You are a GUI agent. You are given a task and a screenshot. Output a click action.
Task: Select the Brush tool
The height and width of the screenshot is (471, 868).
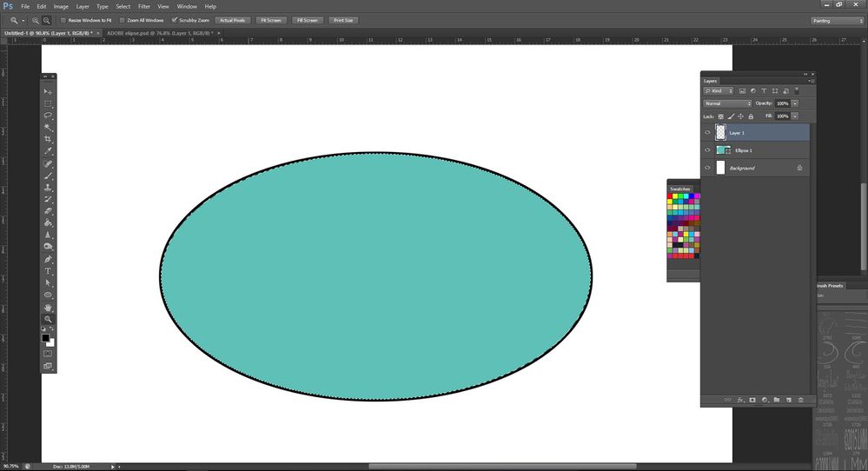[x=48, y=176]
